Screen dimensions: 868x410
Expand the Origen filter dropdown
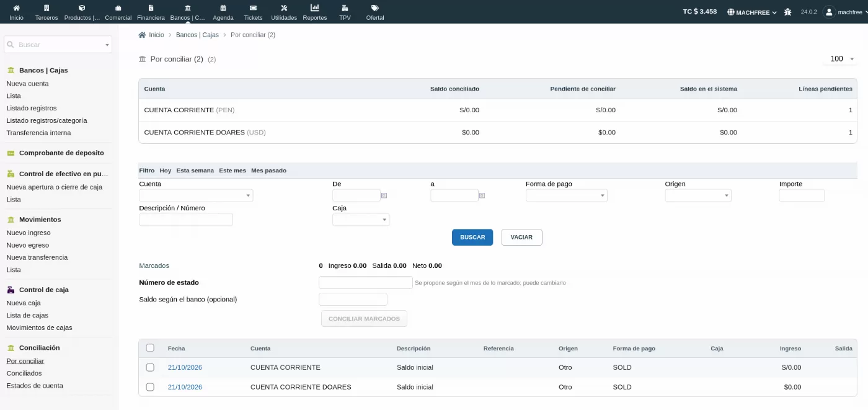pos(698,195)
